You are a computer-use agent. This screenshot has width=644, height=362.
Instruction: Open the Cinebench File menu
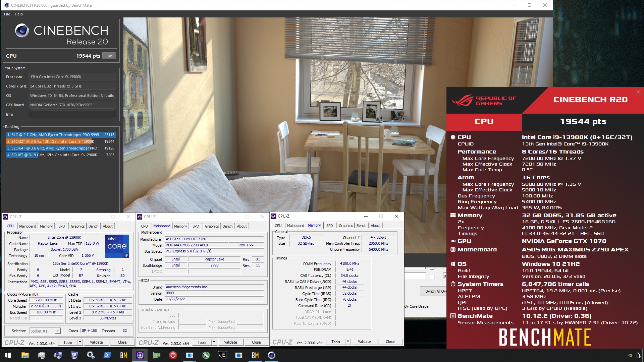pyautogui.click(x=7, y=14)
